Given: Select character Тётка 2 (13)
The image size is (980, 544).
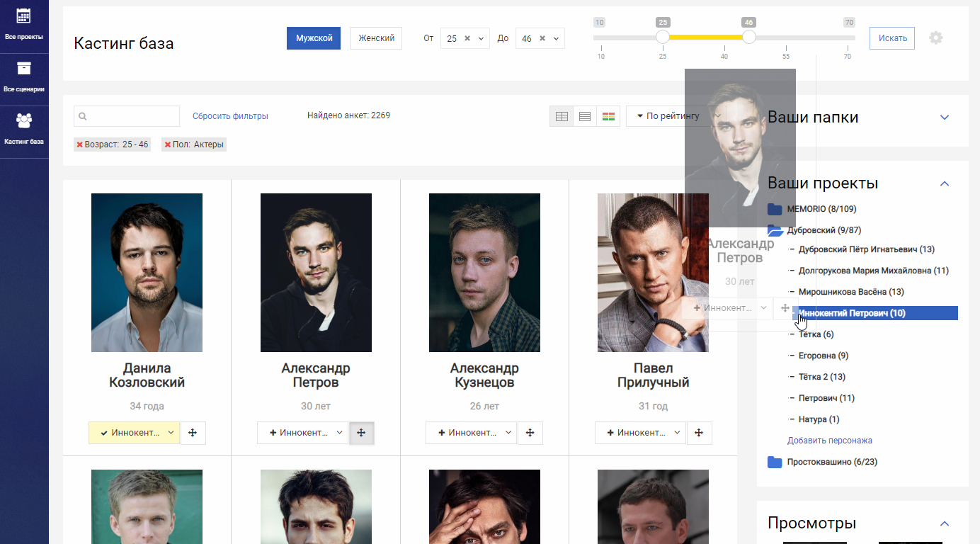Looking at the screenshot, I should point(822,377).
